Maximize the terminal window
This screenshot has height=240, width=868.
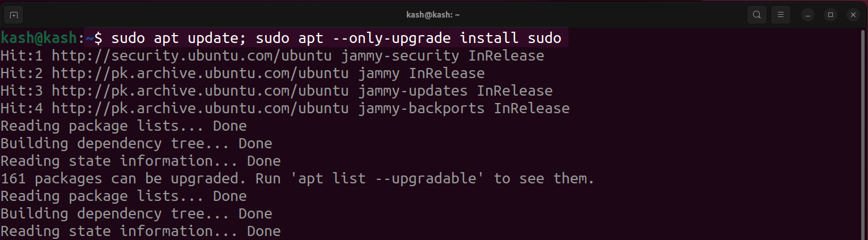(x=831, y=14)
